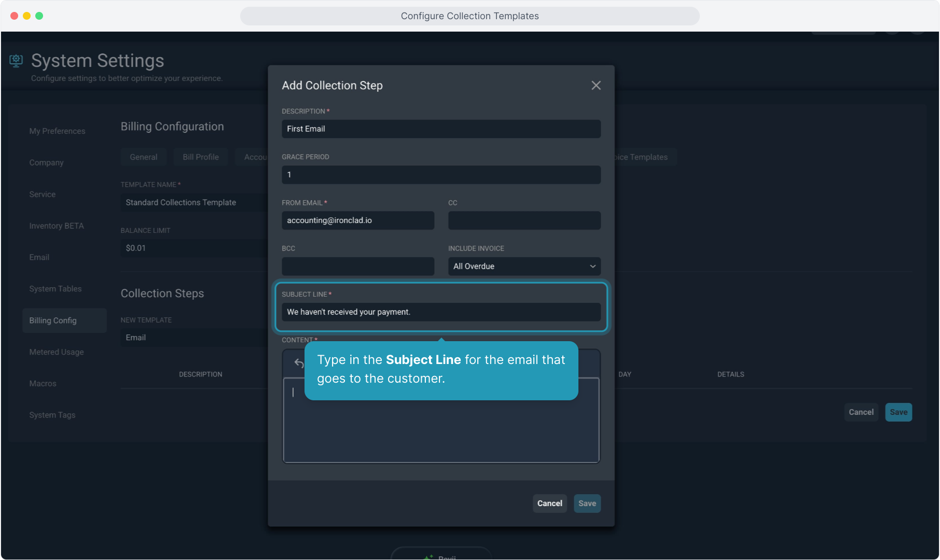
Task: Save the new collection step
Action: tap(587, 503)
